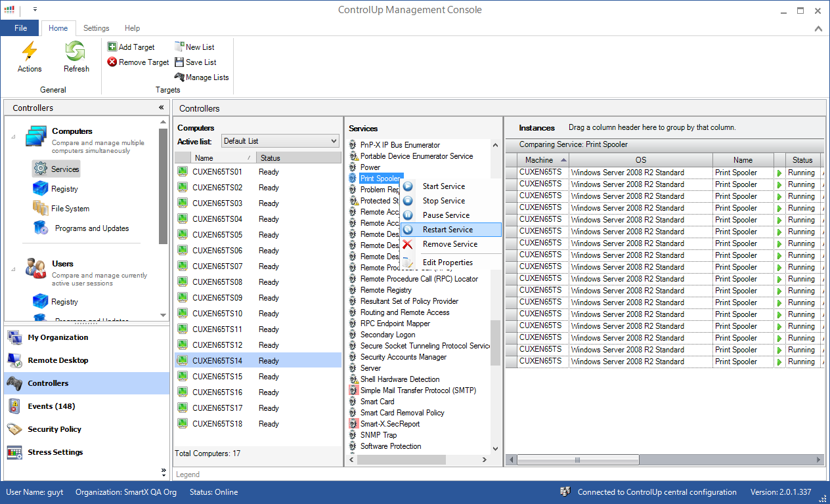Click Remove Target red icon
The image size is (830, 504).
112,62
